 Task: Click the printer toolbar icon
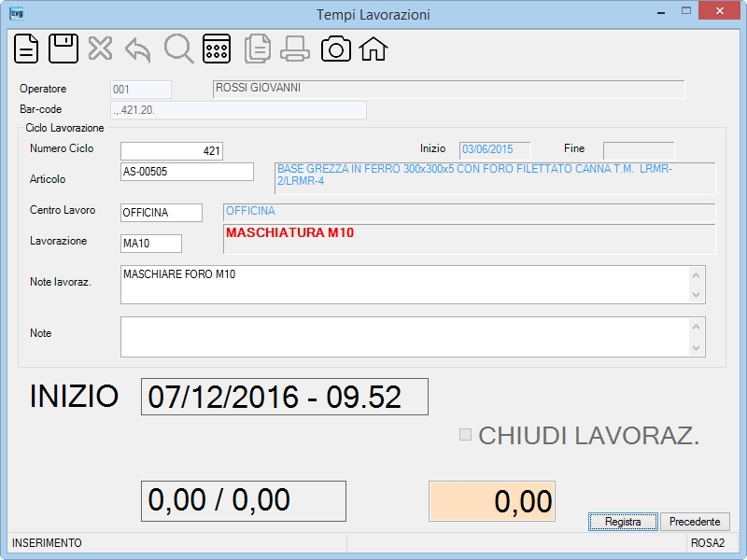[x=295, y=49]
